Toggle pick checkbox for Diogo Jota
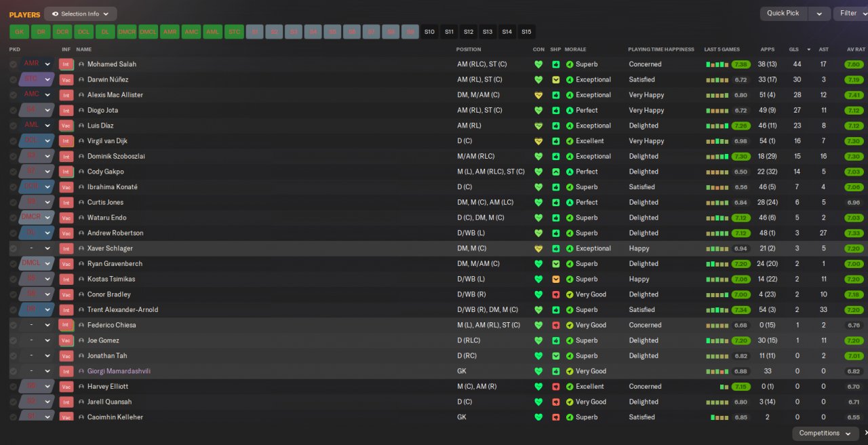This screenshot has height=445, width=868. point(13,111)
